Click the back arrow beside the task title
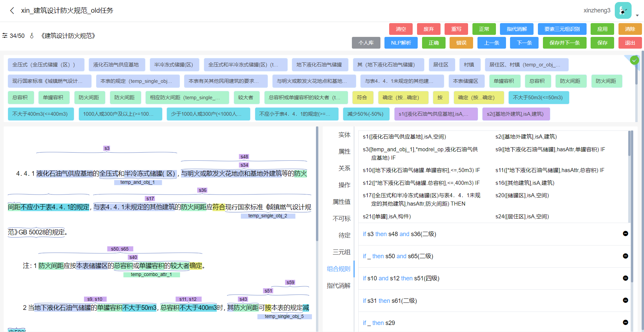Screen dimensions: 644x332 [x=12, y=11]
